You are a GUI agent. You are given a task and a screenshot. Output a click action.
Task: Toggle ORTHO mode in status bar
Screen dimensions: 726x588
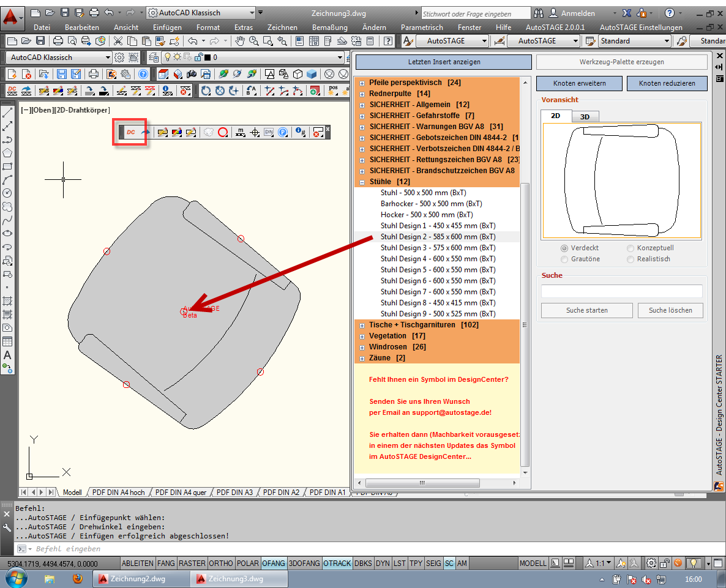pyautogui.click(x=220, y=563)
